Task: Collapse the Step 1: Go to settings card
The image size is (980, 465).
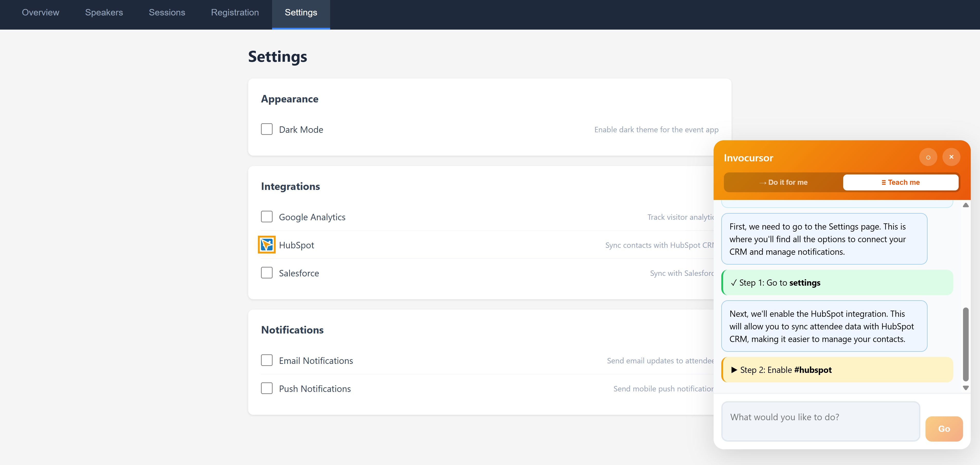Action: 837,283
